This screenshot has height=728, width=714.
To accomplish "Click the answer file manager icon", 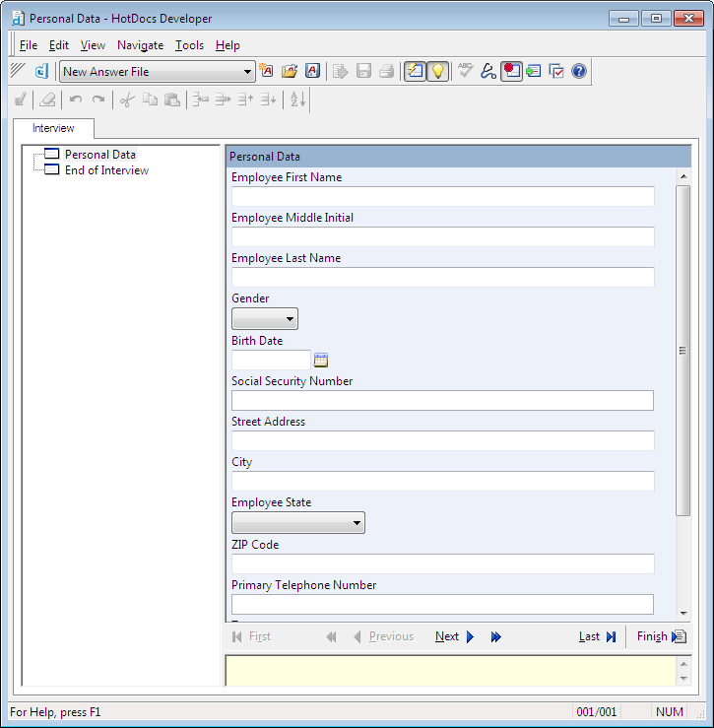I will (x=312, y=71).
